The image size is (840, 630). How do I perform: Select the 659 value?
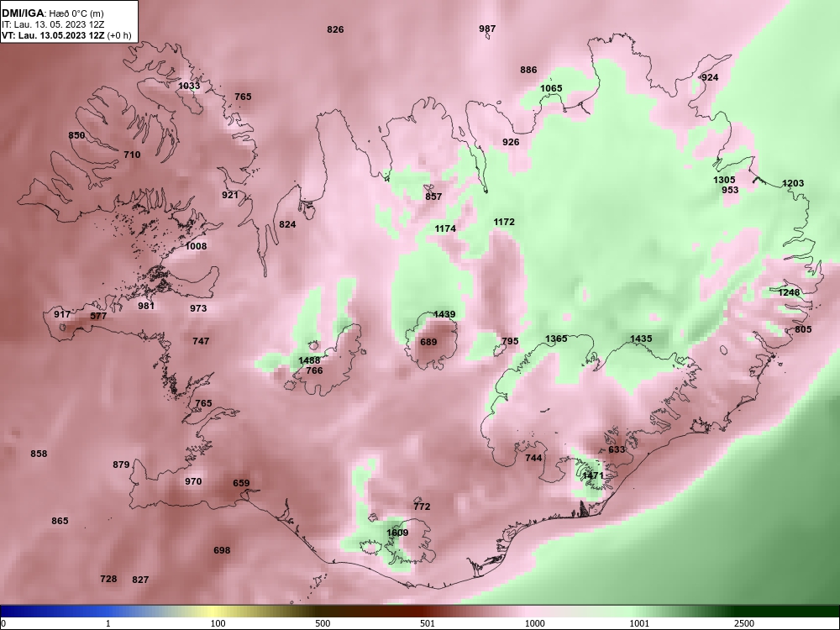(241, 483)
